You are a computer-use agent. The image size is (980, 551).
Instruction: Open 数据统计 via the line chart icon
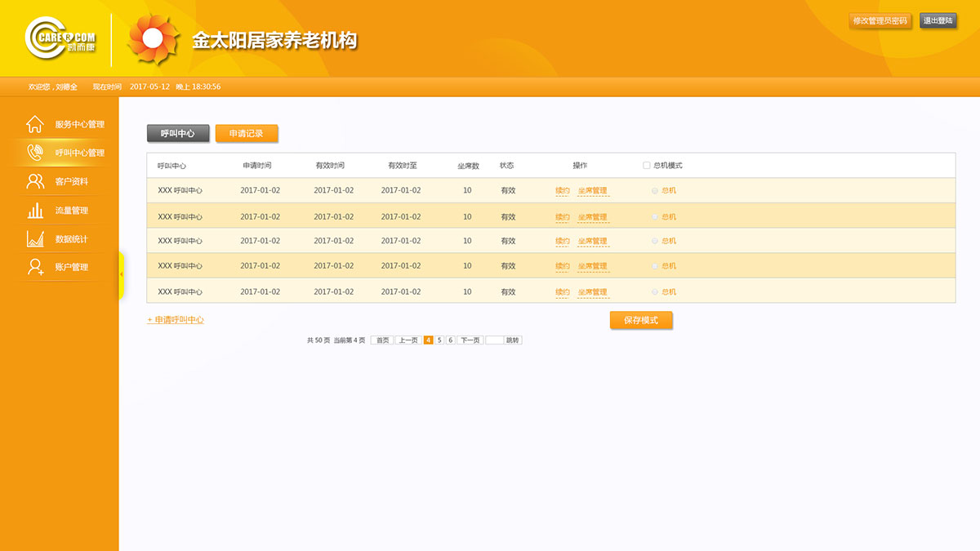click(34, 239)
